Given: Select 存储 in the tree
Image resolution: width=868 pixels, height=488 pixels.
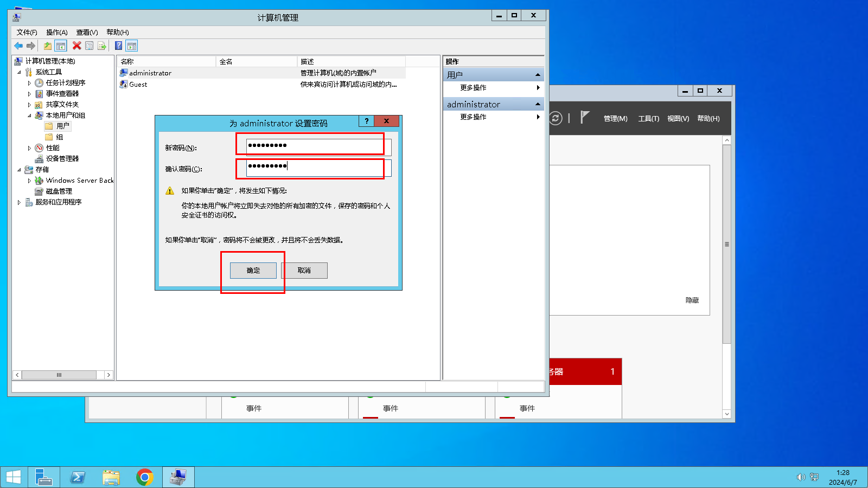Looking at the screenshot, I should [42, 170].
